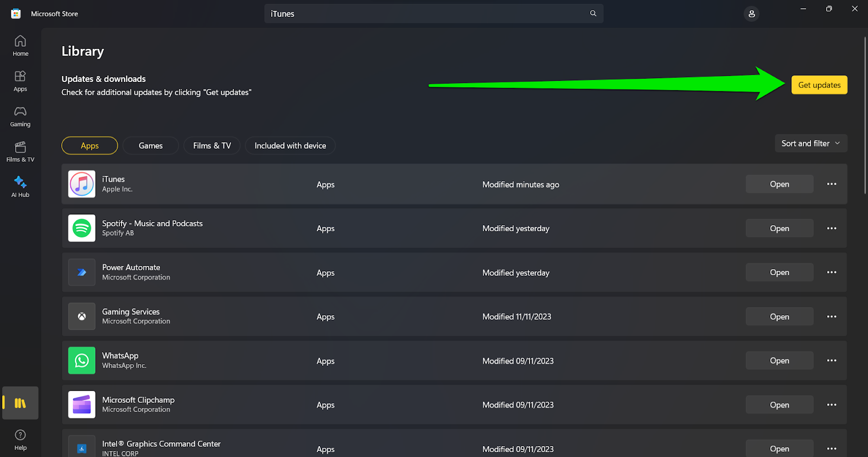Screen dimensions: 868x457
Task: Expand the Sort and filter dropdown
Action: pyautogui.click(x=811, y=143)
